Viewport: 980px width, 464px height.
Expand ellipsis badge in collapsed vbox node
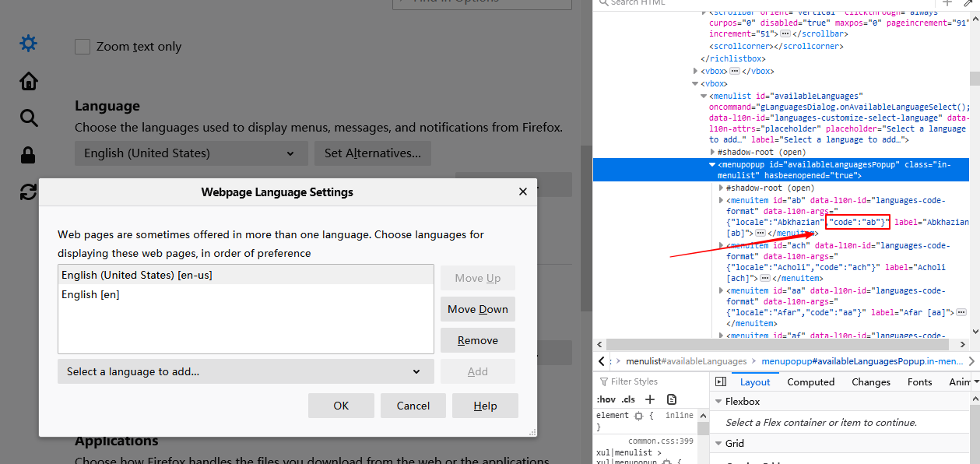(734, 71)
